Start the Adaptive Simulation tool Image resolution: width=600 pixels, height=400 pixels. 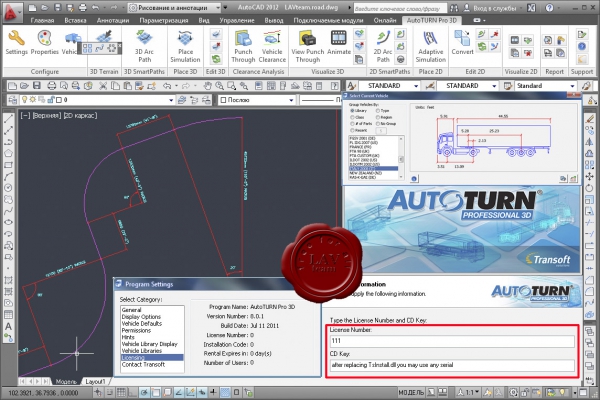pos(430,46)
